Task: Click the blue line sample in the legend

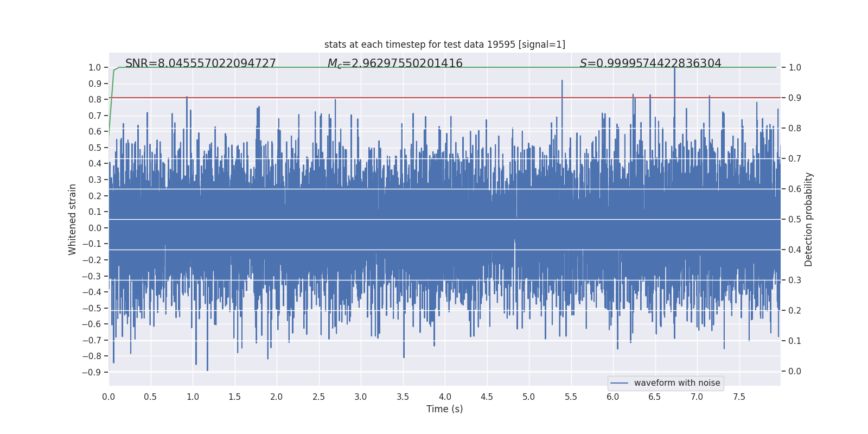Action: (620, 383)
